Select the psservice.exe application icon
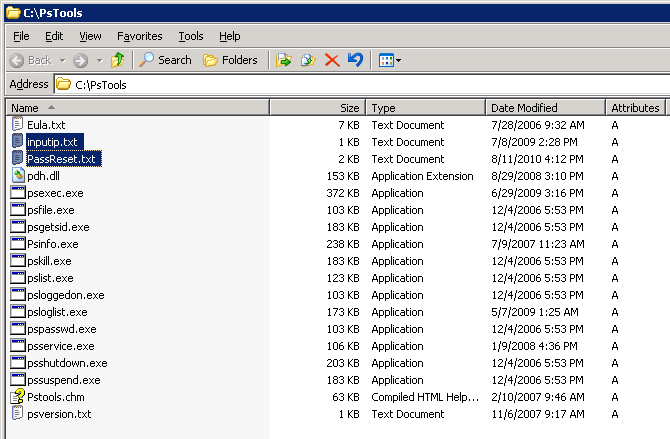This screenshot has width=670, height=439. pyautogui.click(x=18, y=345)
